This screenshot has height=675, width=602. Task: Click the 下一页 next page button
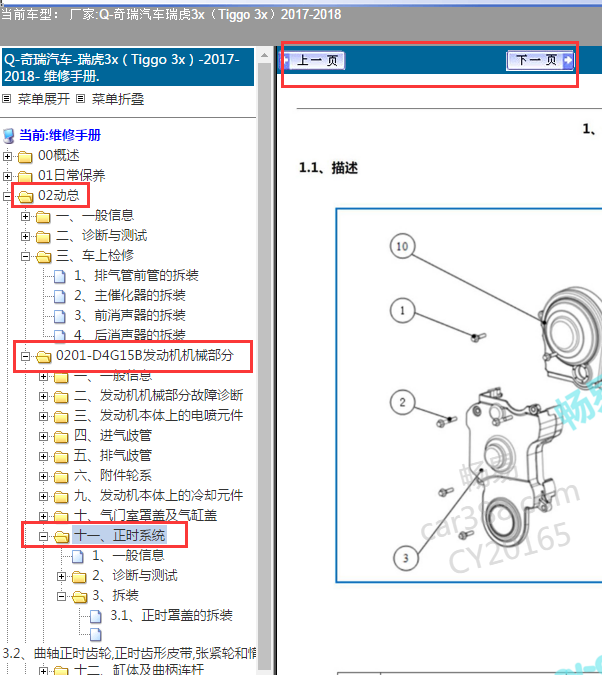[540, 60]
